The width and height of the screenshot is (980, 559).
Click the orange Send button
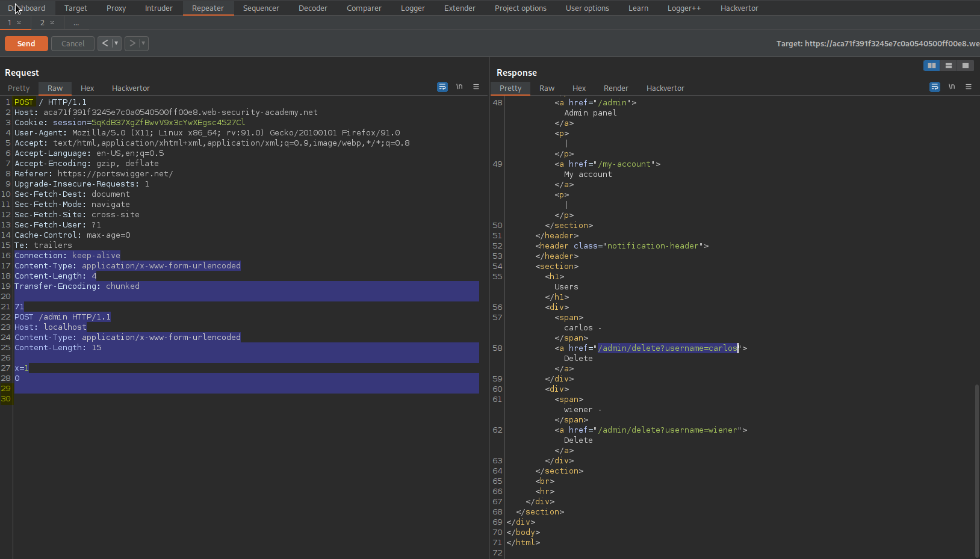click(26, 43)
